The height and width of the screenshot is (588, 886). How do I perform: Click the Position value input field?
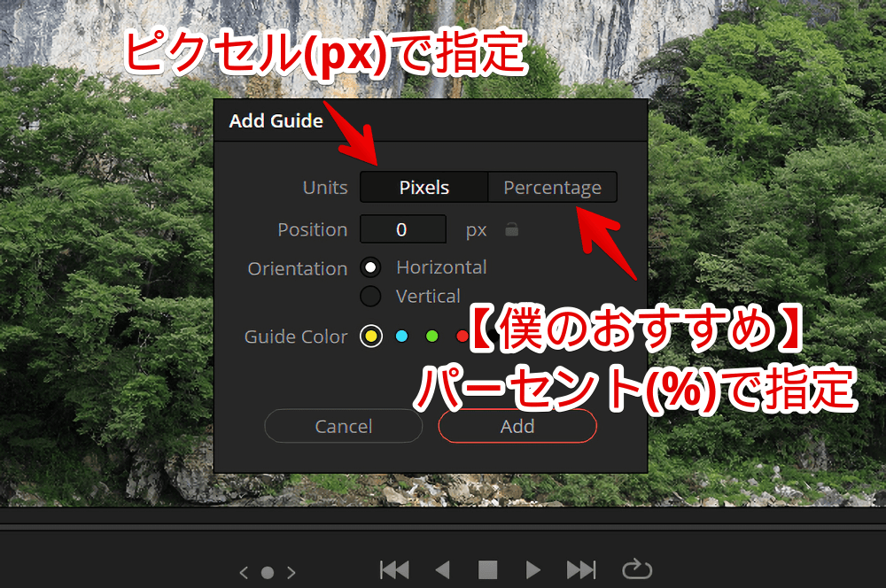click(403, 229)
